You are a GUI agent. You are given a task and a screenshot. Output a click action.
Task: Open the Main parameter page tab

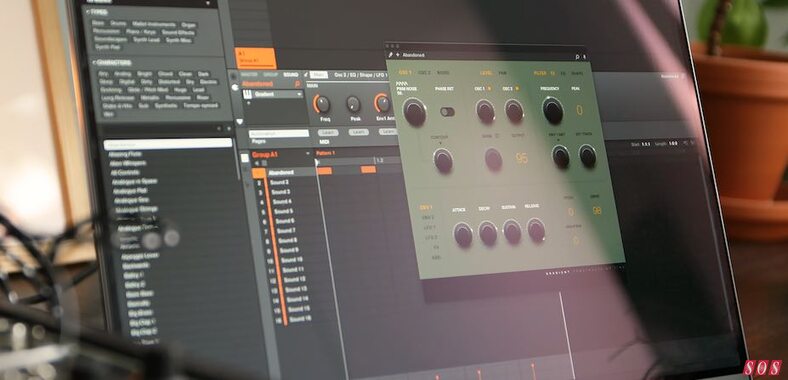tap(319, 75)
